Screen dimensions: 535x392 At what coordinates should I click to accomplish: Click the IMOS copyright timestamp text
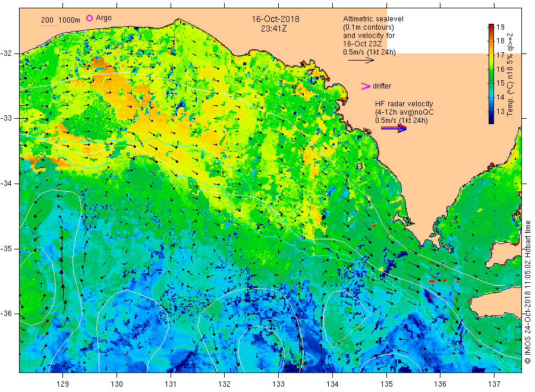point(527,292)
